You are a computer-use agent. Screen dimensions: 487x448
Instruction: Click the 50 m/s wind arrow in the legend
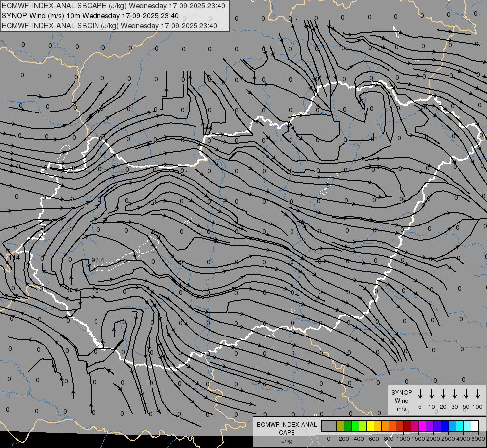point(466,394)
